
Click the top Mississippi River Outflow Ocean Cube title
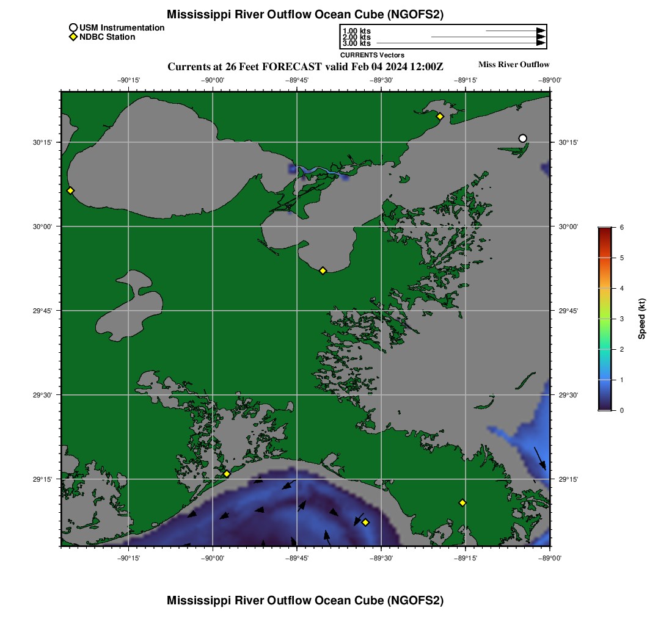click(x=305, y=14)
